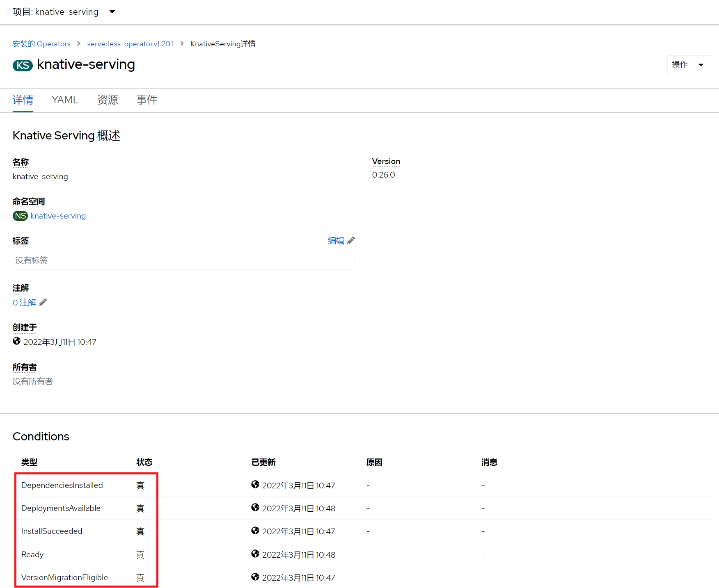Click the 创建于 field label

[25, 328]
